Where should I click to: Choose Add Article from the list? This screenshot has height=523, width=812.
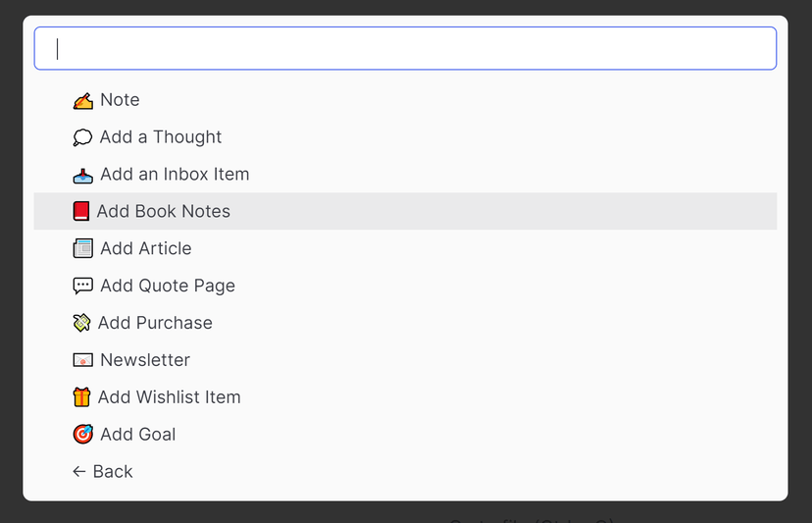pyautogui.click(x=405, y=249)
